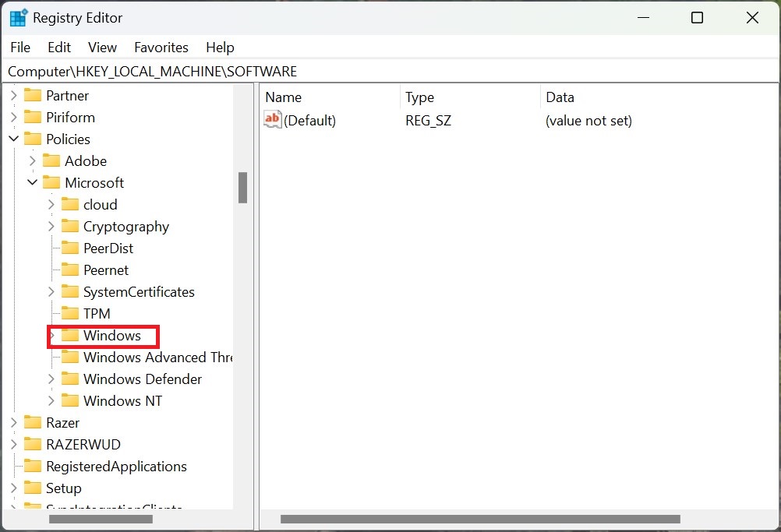Click the cloud folder icon
Image resolution: width=781 pixels, height=532 pixels.
click(x=70, y=205)
